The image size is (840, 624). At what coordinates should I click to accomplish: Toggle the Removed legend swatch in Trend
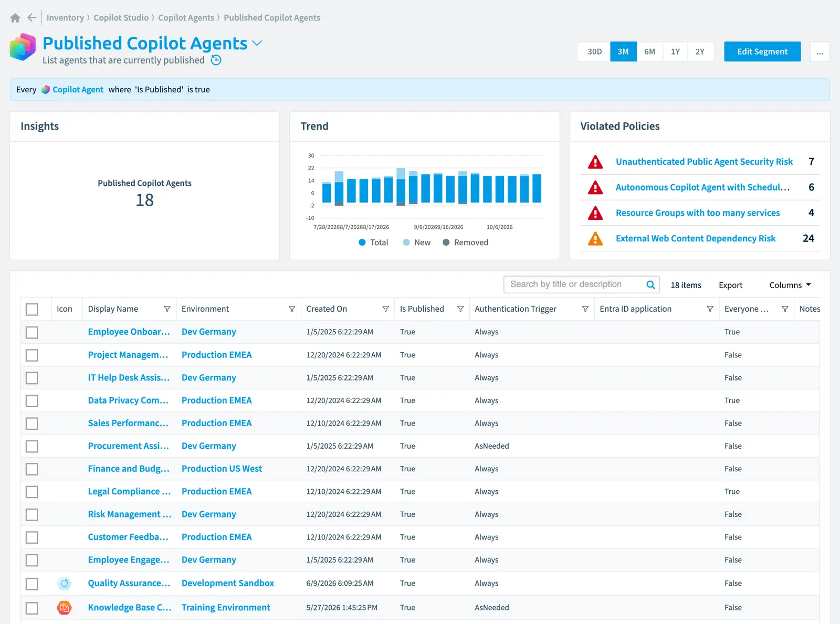click(x=446, y=242)
